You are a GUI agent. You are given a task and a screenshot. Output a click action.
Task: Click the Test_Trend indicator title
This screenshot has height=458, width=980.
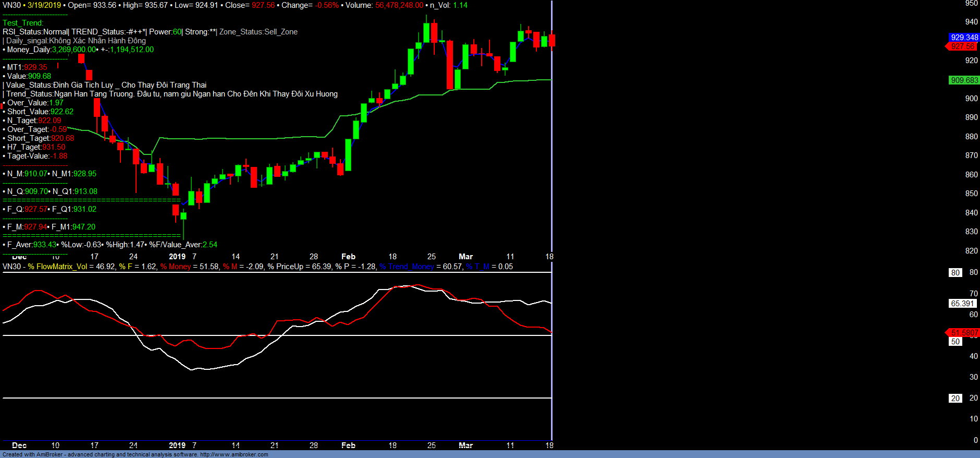23,23
